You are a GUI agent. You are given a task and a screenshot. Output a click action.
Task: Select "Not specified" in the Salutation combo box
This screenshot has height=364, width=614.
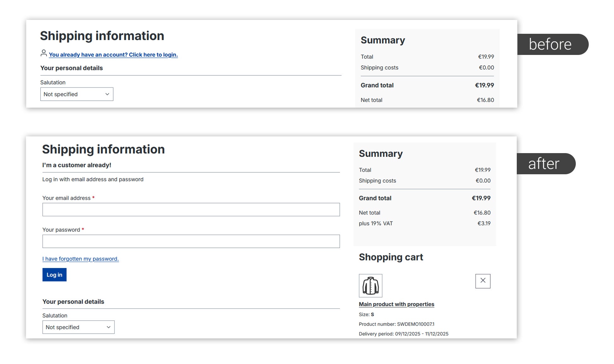coord(76,94)
